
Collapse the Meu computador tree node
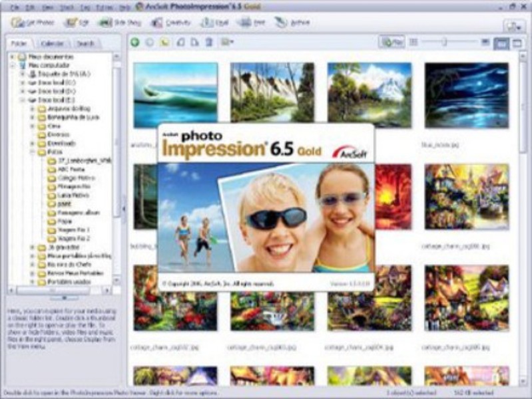click(x=13, y=65)
